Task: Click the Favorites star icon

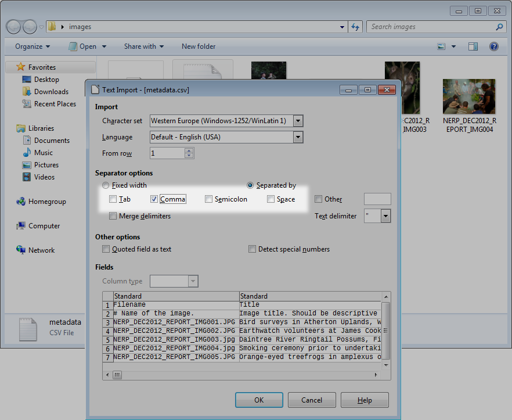Action: (20, 67)
